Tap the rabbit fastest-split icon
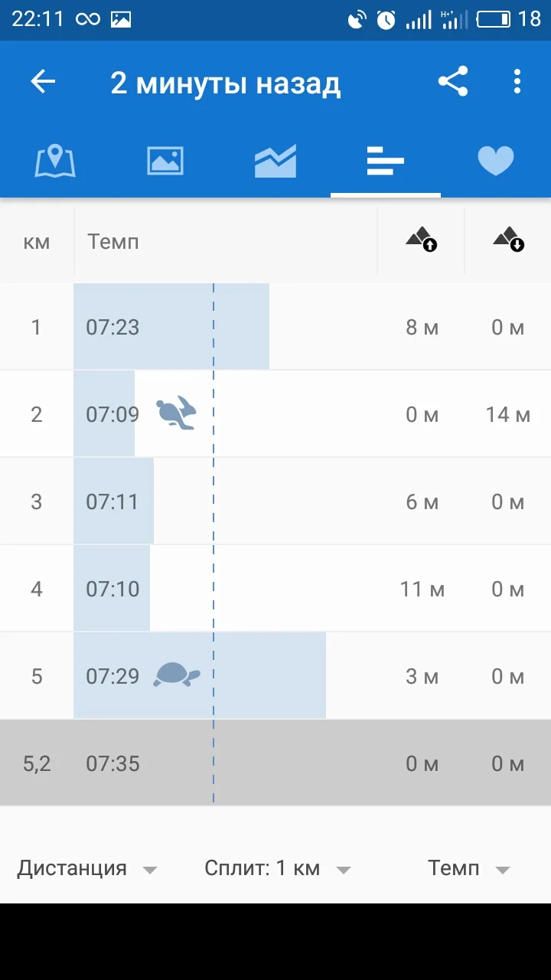551x980 pixels. pos(177,413)
